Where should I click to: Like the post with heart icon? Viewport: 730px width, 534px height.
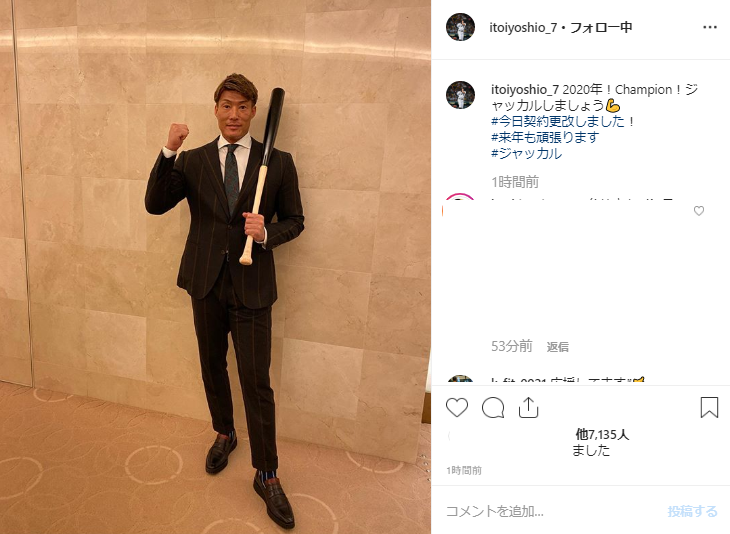click(x=457, y=408)
